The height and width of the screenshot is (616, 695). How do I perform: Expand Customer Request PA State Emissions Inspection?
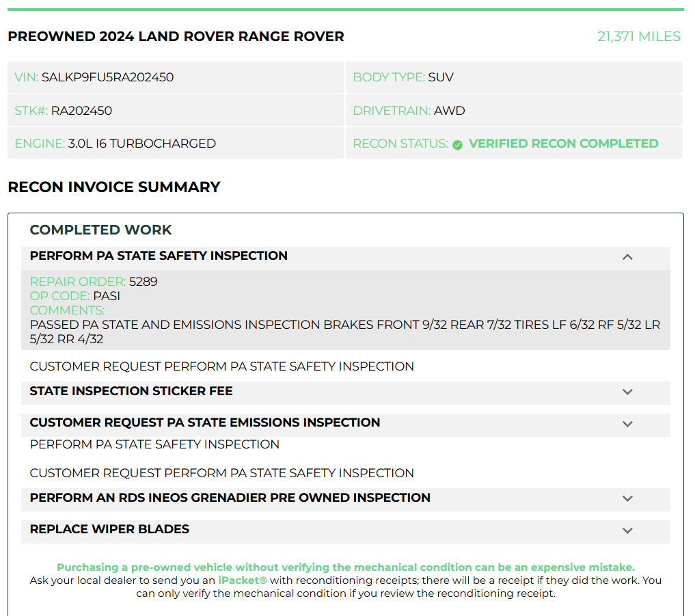tap(345, 425)
